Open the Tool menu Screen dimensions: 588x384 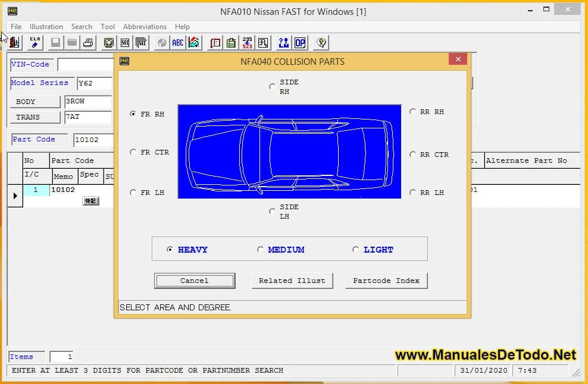tap(108, 27)
